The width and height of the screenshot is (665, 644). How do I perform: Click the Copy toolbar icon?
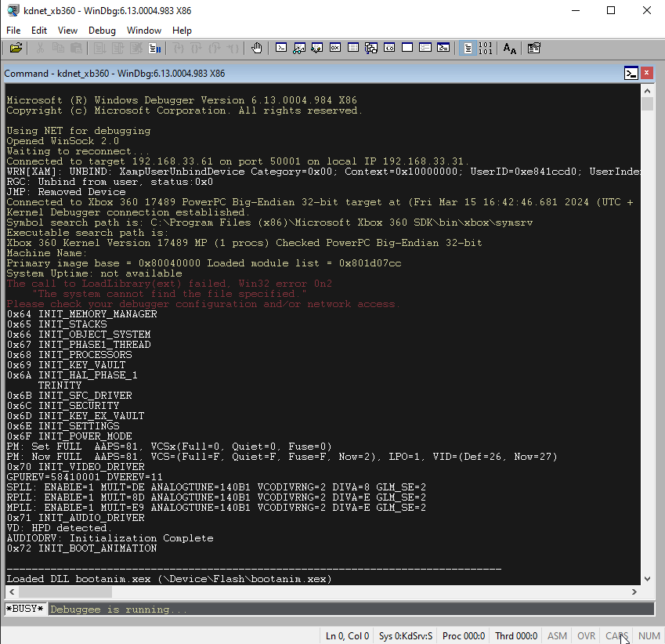click(x=58, y=48)
